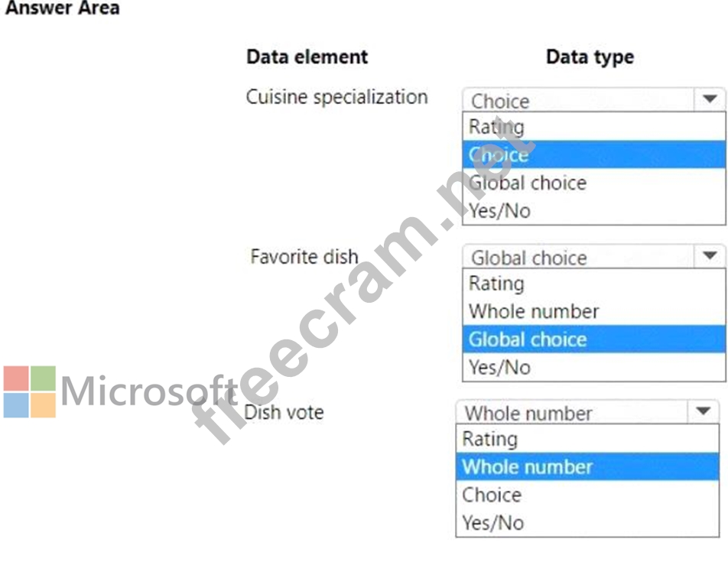Click the Favorite dish label

click(x=304, y=256)
